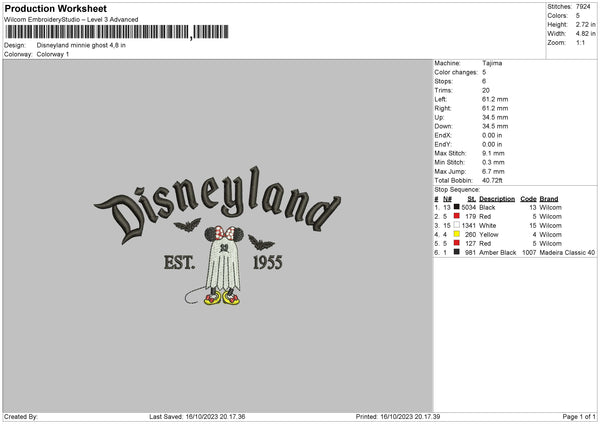Click the Machine value Tajima
The height and width of the screenshot is (424, 600).
click(492, 63)
